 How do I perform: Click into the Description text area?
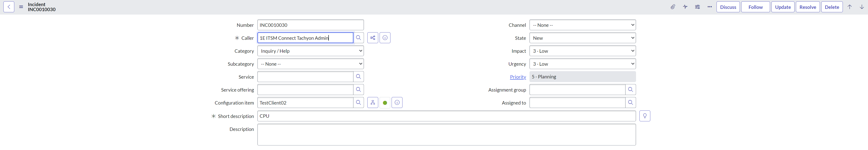click(x=446, y=135)
